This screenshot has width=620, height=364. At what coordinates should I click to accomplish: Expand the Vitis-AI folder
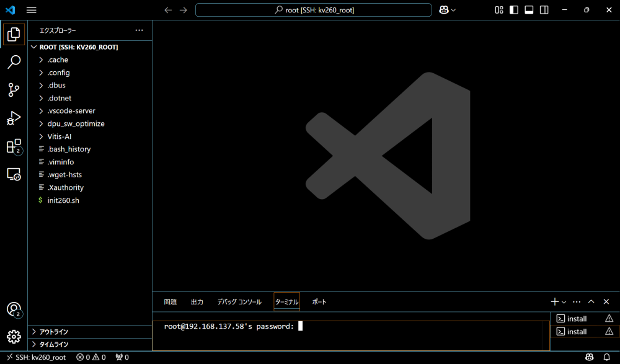coord(90,136)
